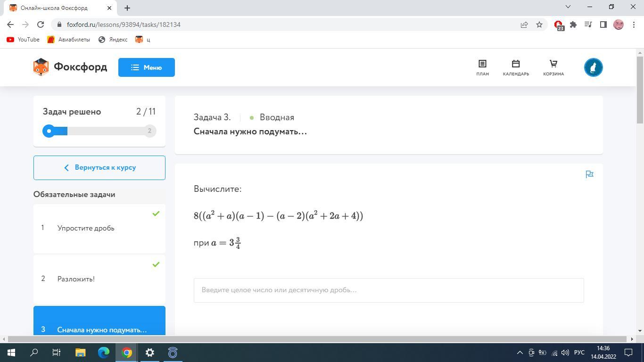The height and width of the screenshot is (362, 644).
Task: Open the blue swirl app on taskbar
Action: tap(173, 353)
